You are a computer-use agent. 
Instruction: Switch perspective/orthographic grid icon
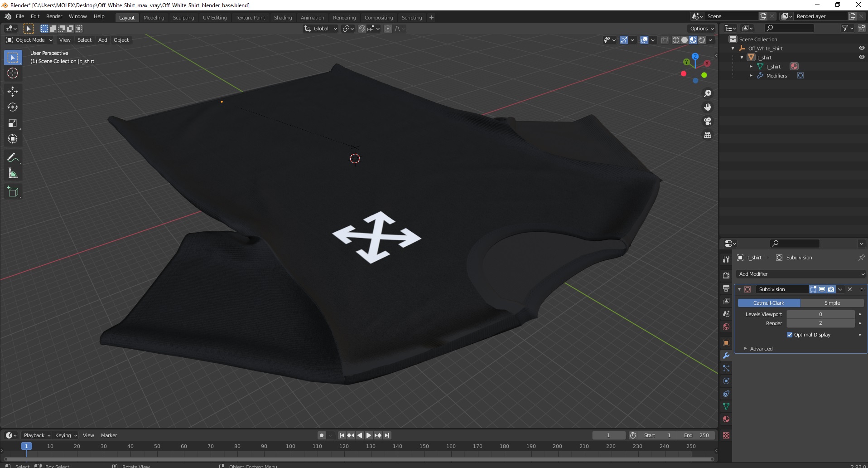[708, 135]
